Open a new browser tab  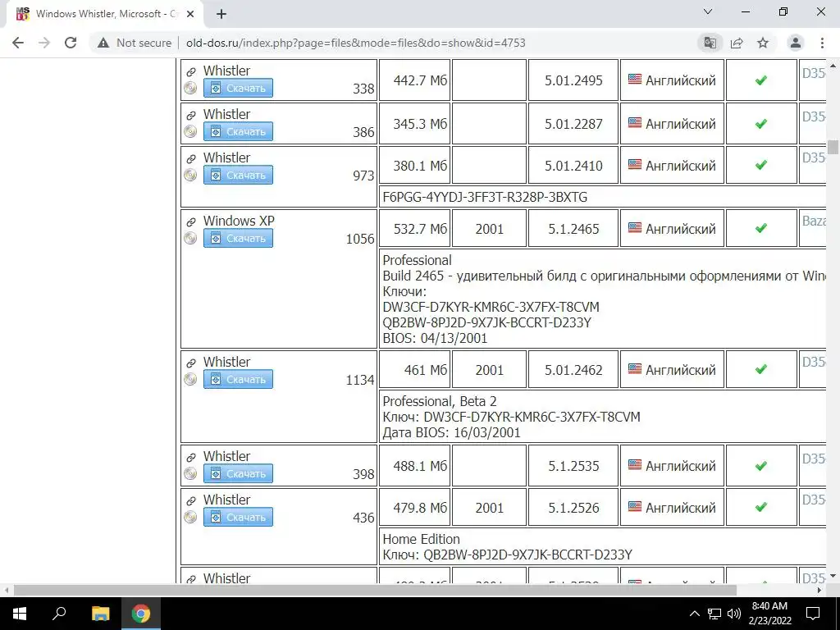(221, 14)
